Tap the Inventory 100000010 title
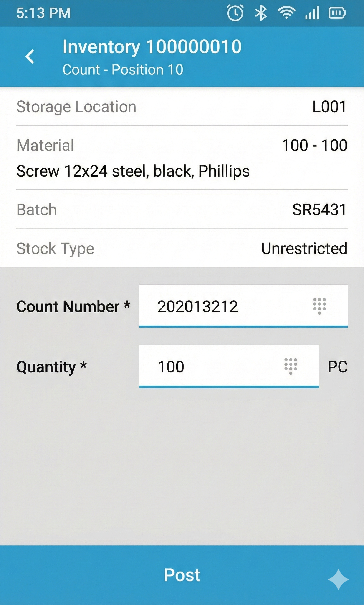Screen dimensions: 364x605 (152, 47)
